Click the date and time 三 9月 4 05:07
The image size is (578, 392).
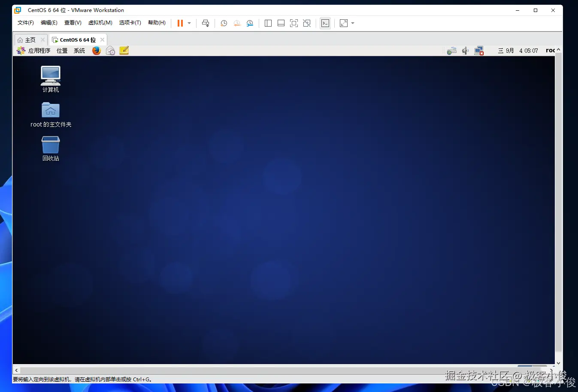point(518,51)
